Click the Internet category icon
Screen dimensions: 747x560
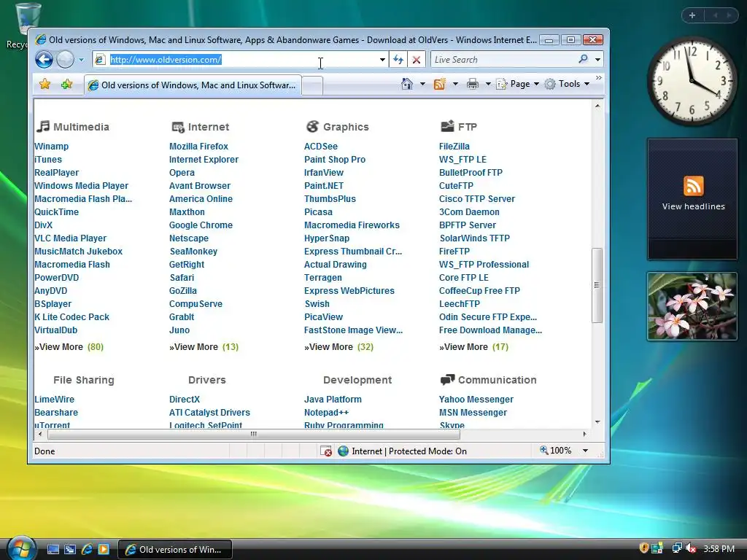click(178, 127)
